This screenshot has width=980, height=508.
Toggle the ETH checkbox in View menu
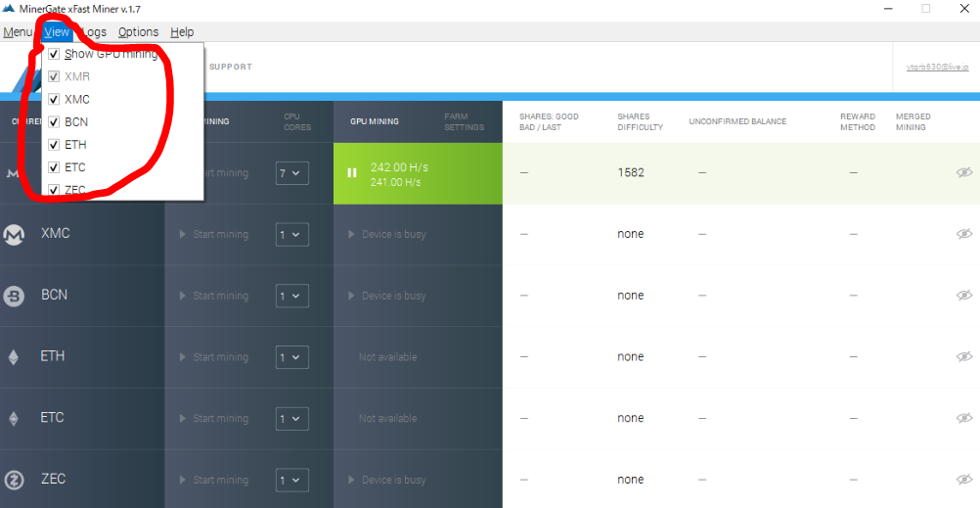[x=54, y=145]
